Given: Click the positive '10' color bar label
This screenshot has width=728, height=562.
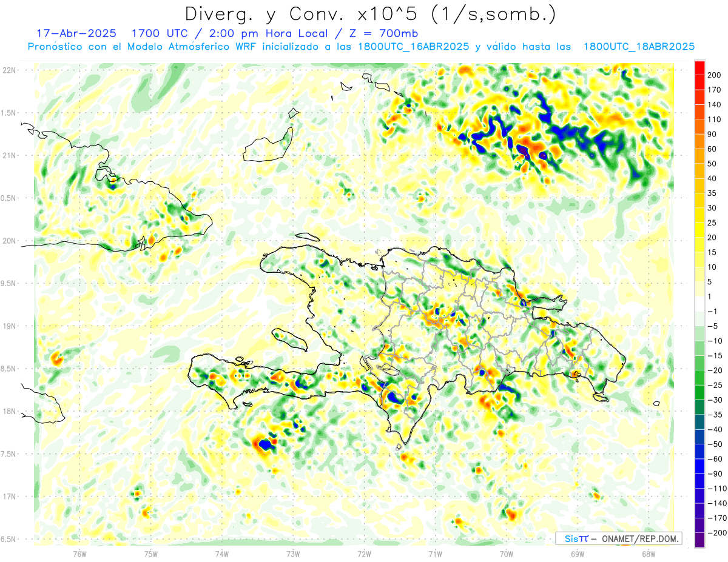Looking at the screenshot, I should pos(712,267).
